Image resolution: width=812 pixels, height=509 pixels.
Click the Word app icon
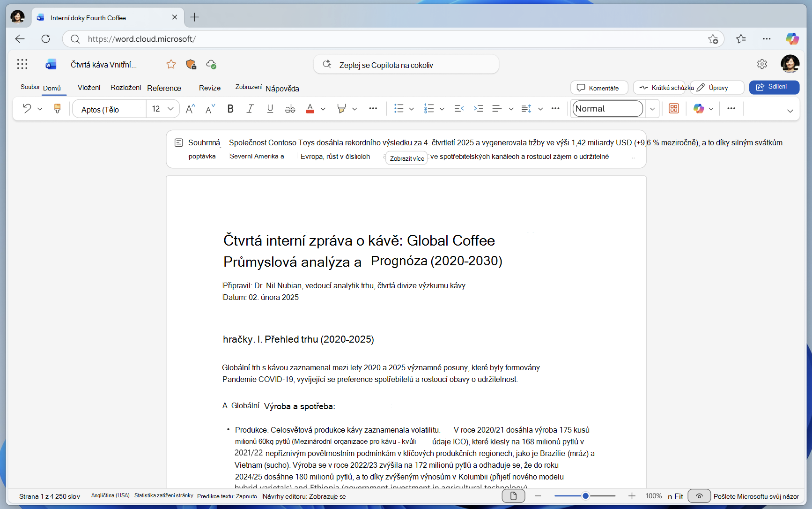click(51, 64)
